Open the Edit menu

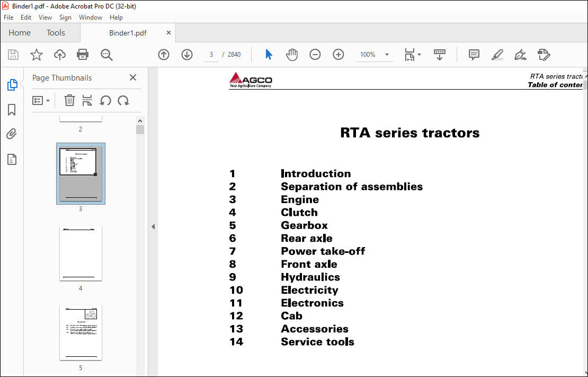26,17
